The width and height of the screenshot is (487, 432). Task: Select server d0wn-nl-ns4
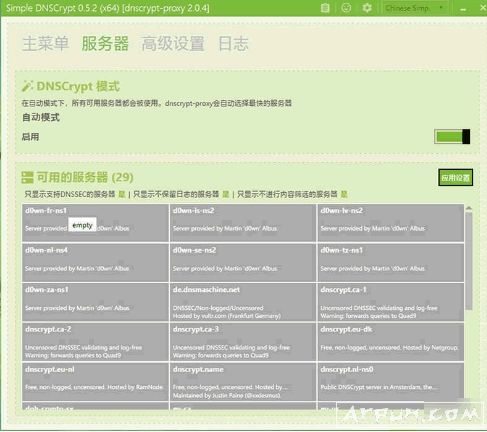click(x=95, y=263)
